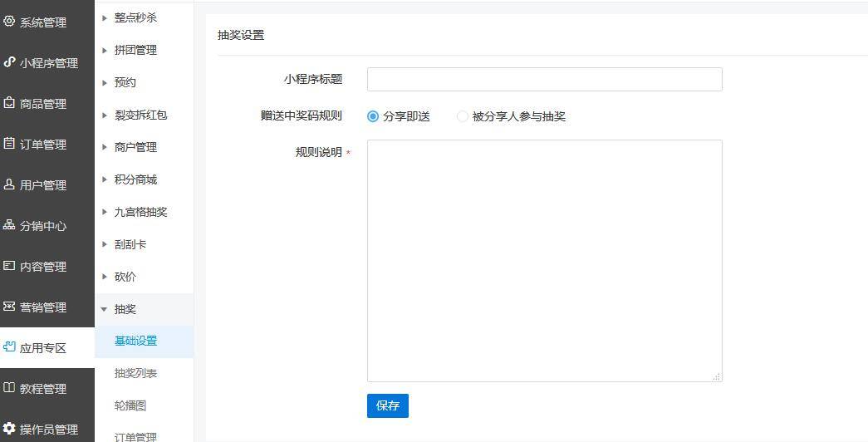Expand the 裂变拆红包 arrow
The width and height of the screenshot is (868, 442).
104,115
